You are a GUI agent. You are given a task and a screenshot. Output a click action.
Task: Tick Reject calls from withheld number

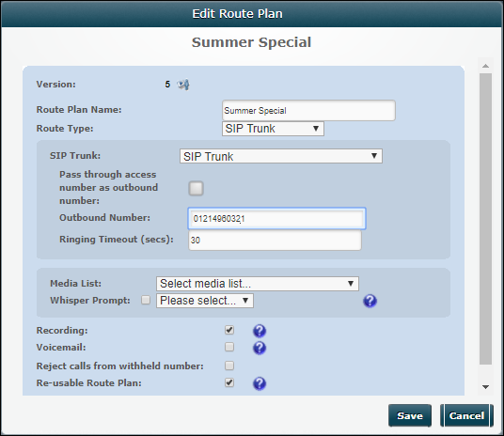click(x=229, y=366)
